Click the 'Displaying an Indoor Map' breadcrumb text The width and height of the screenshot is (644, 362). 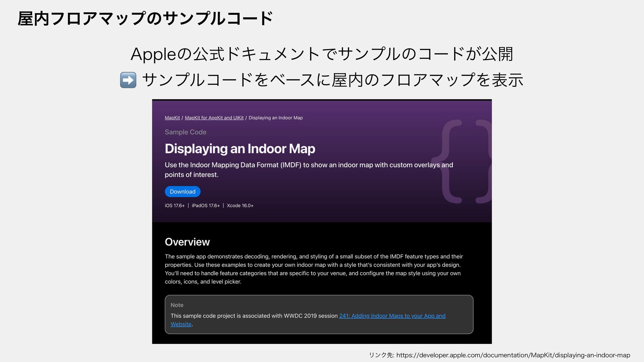point(275,118)
